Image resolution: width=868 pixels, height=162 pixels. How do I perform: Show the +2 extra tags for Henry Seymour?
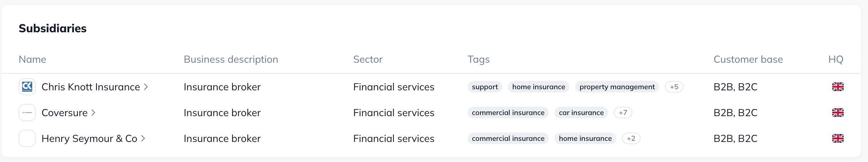(x=631, y=138)
